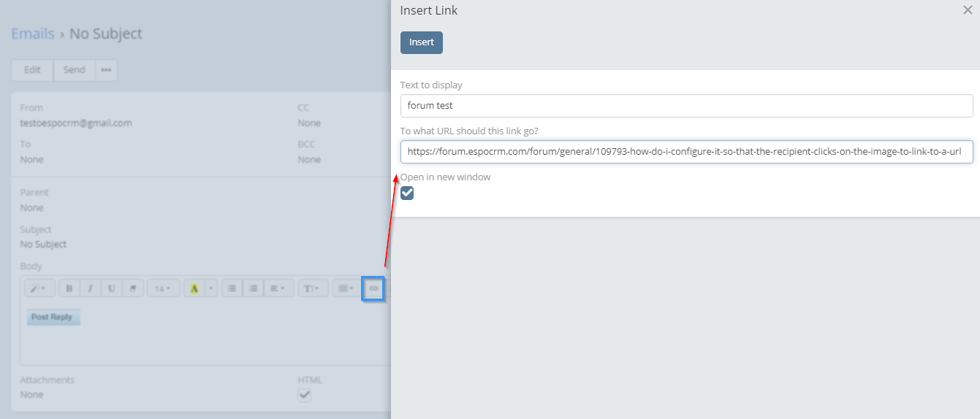Edit the 'Text to display' field
Screen dimensions: 980x419
(687, 106)
